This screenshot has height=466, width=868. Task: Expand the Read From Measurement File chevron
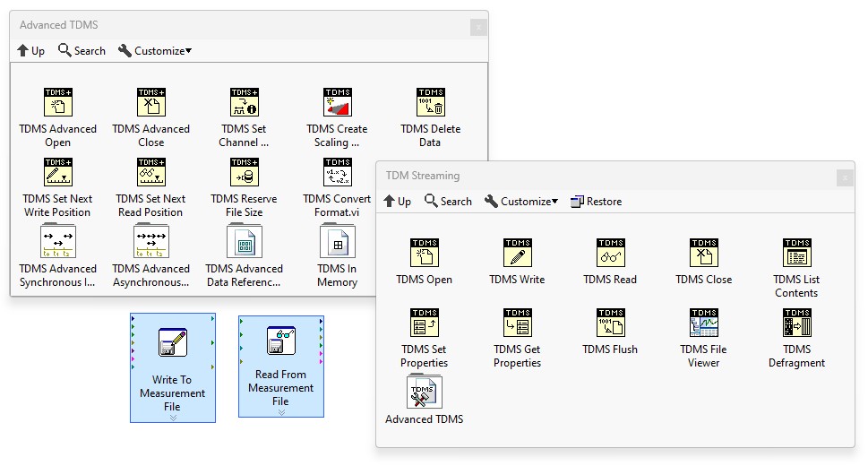coord(282,412)
